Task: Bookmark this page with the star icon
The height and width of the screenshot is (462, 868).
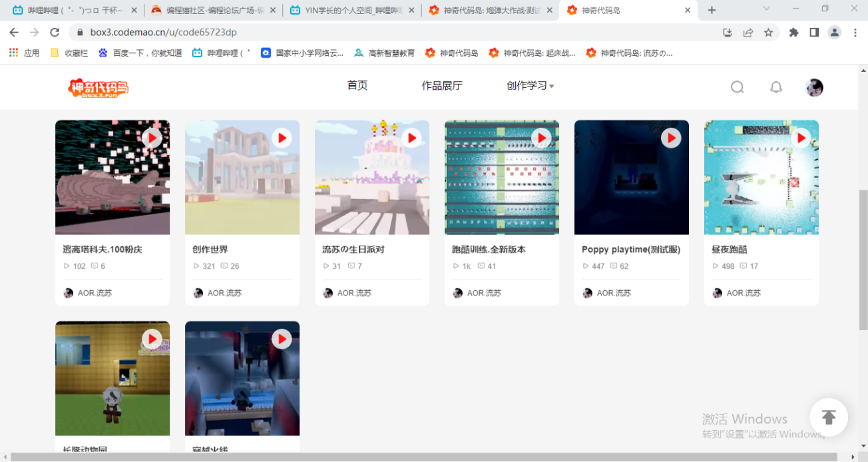Action: point(768,32)
